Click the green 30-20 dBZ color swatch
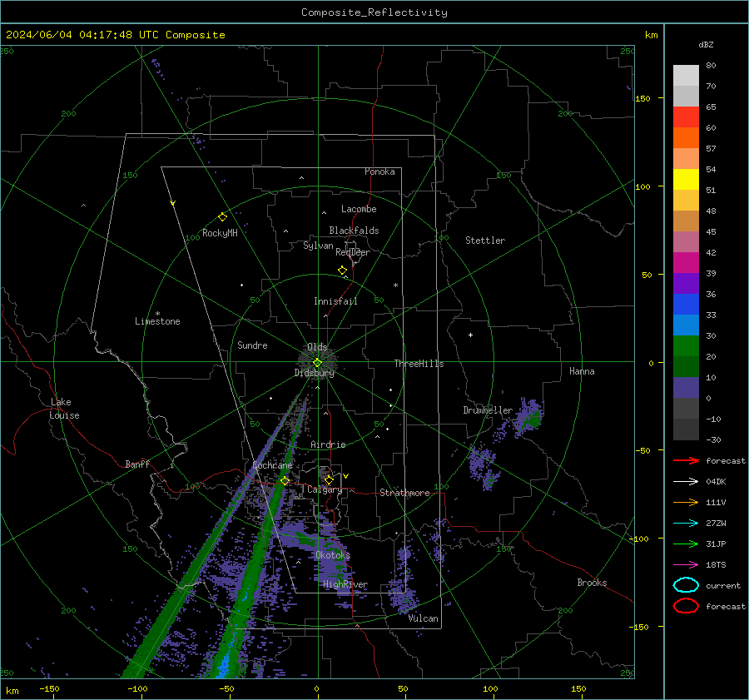This screenshot has width=749, height=700. (686, 346)
